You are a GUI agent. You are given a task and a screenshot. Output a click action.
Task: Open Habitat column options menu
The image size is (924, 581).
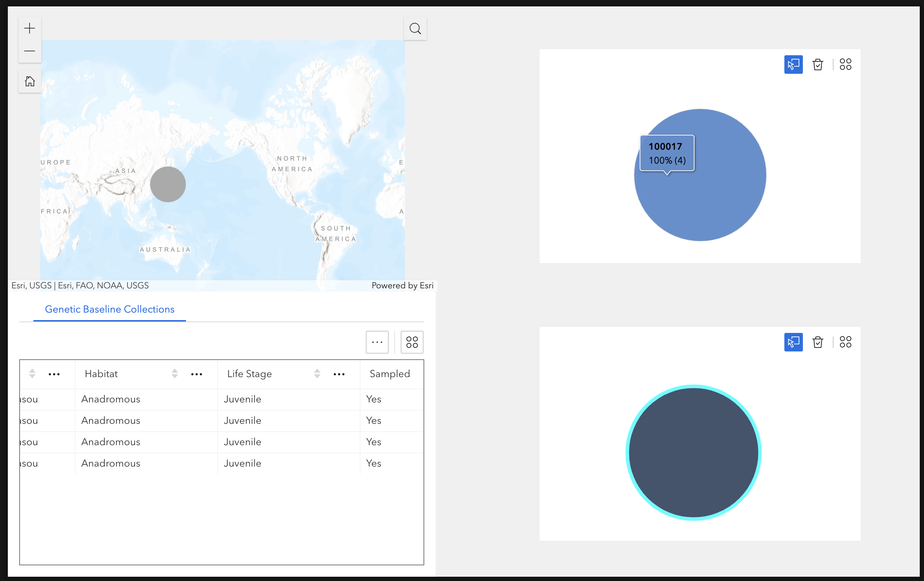pos(197,374)
